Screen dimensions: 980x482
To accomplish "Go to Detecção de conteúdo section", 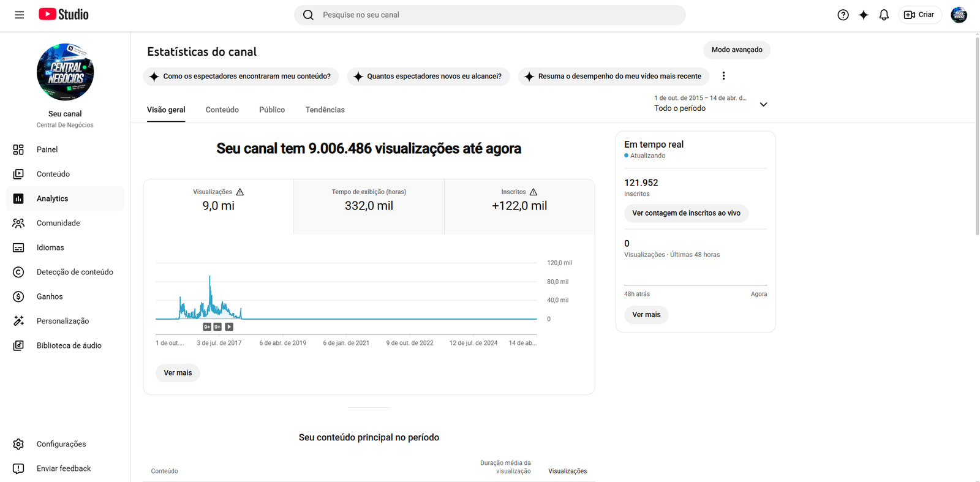I will click(x=74, y=272).
